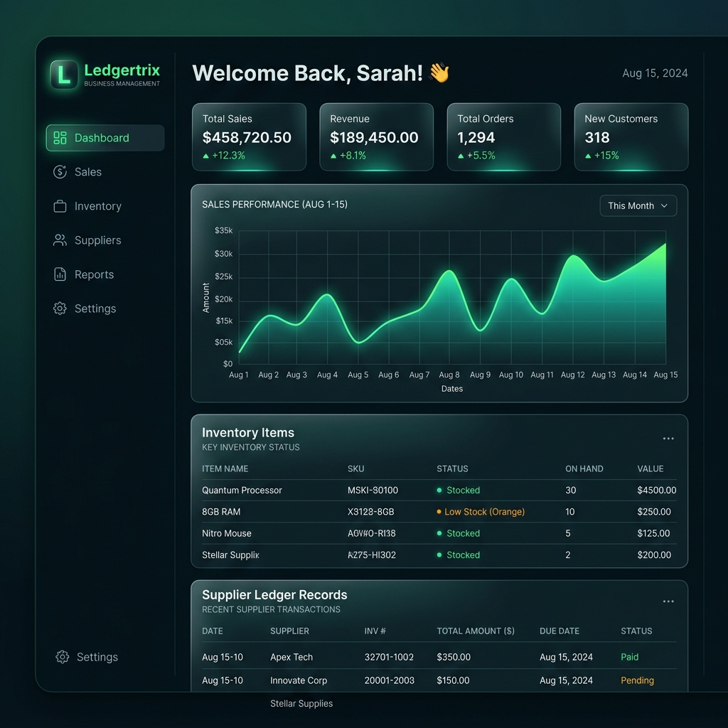Open the Total Orders card
The width and height of the screenshot is (728, 728).
(x=504, y=137)
